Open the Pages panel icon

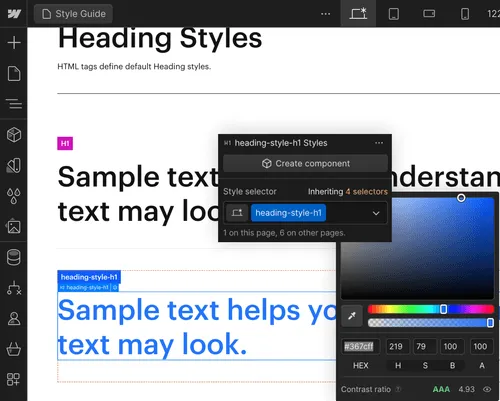[x=14, y=73]
